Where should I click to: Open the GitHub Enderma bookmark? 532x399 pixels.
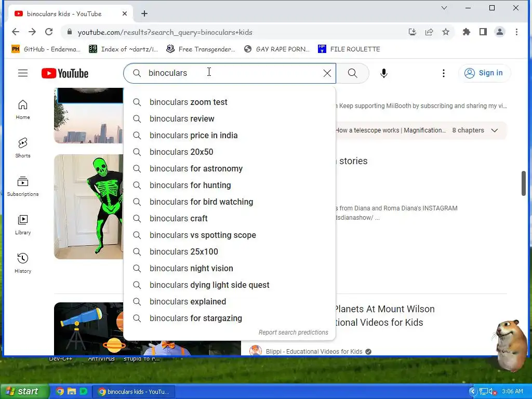pyautogui.click(x=46, y=49)
